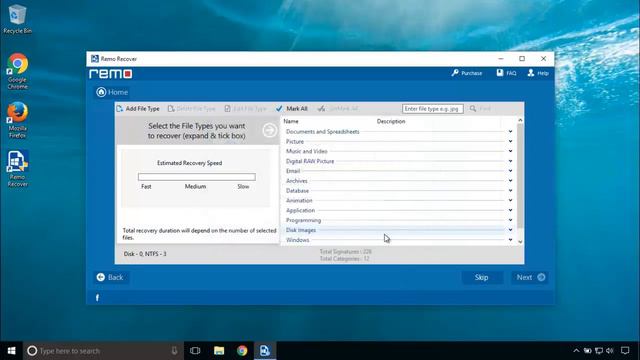Click Mark All checkmark button

point(291,109)
